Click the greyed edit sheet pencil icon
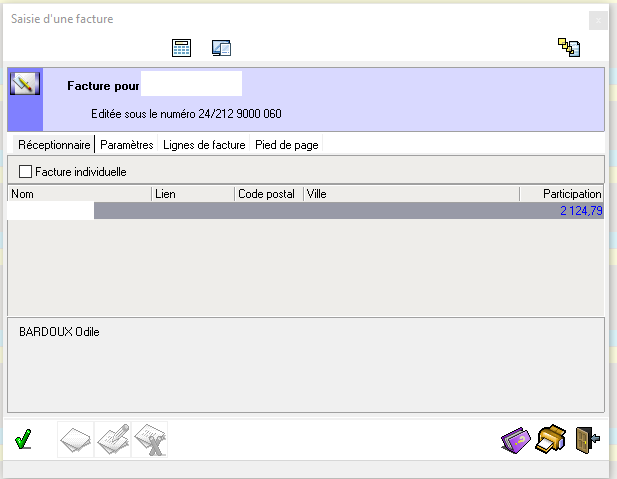Viewport: 617px width, 479px height. pyautogui.click(x=113, y=440)
